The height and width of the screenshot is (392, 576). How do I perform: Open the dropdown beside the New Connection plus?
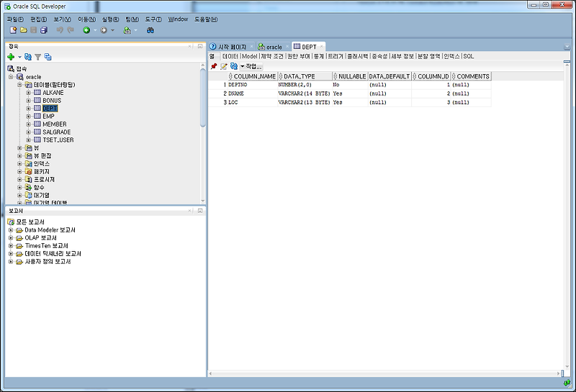[20, 57]
